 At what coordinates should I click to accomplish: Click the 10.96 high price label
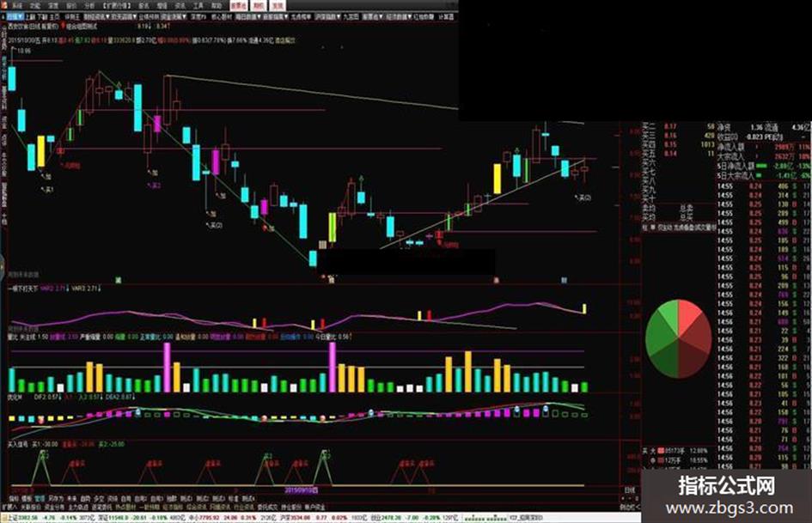pyautogui.click(x=24, y=51)
